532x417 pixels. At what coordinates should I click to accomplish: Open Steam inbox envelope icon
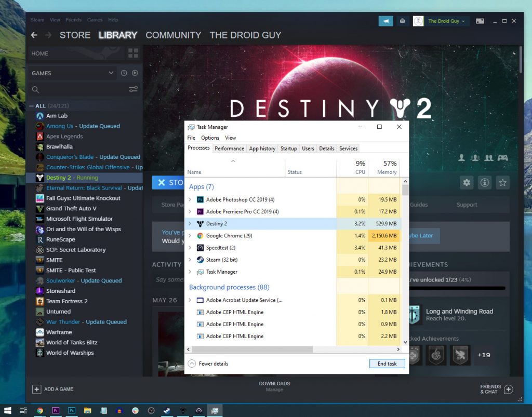[x=402, y=21]
